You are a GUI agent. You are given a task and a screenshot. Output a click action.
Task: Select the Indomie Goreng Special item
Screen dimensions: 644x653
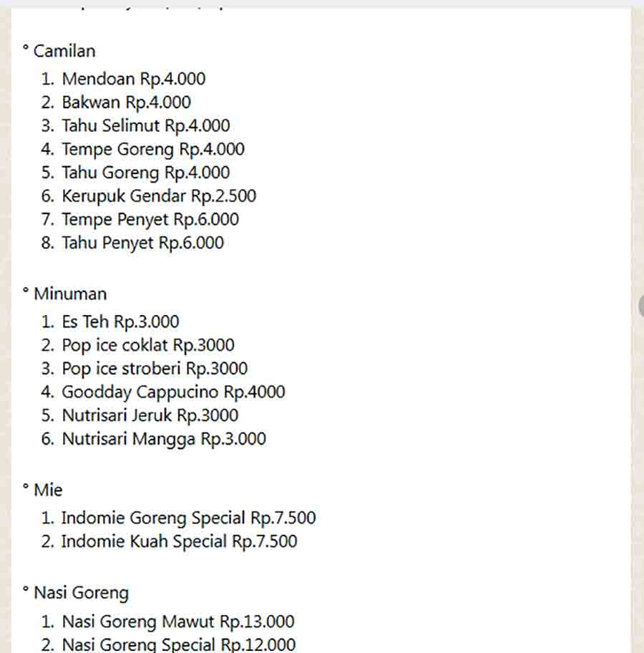(x=187, y=518)
